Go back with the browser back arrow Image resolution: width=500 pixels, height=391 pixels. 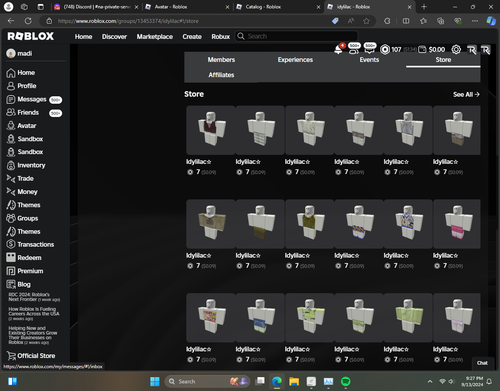pyautogui.click(x=11, y=21)
